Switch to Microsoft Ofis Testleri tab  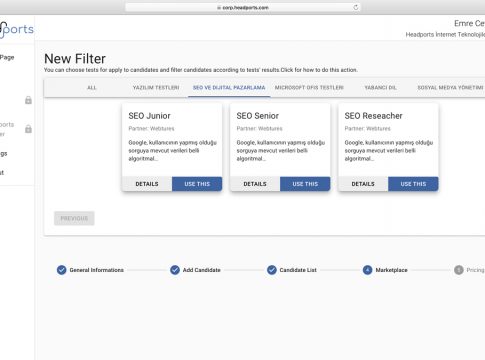click(309, 88)
